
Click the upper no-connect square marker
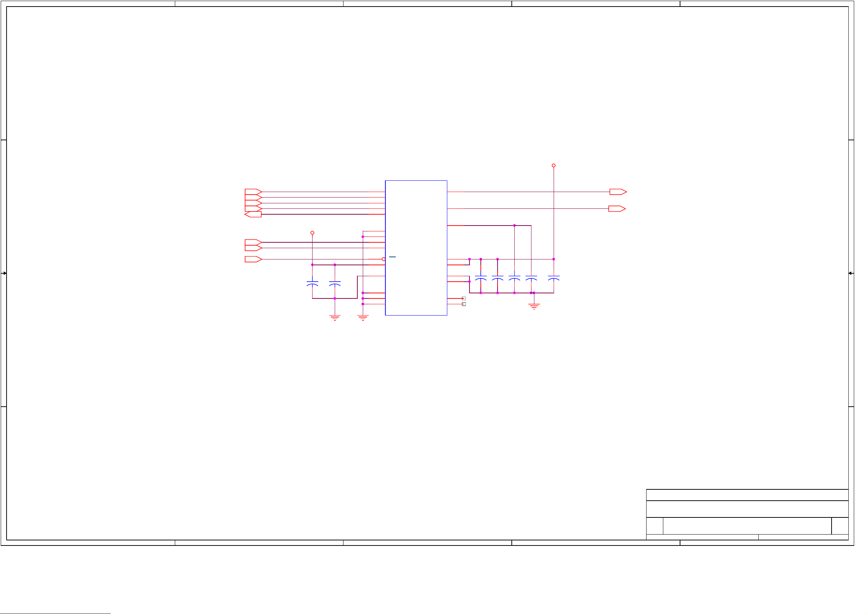click(x=464, y=298)
